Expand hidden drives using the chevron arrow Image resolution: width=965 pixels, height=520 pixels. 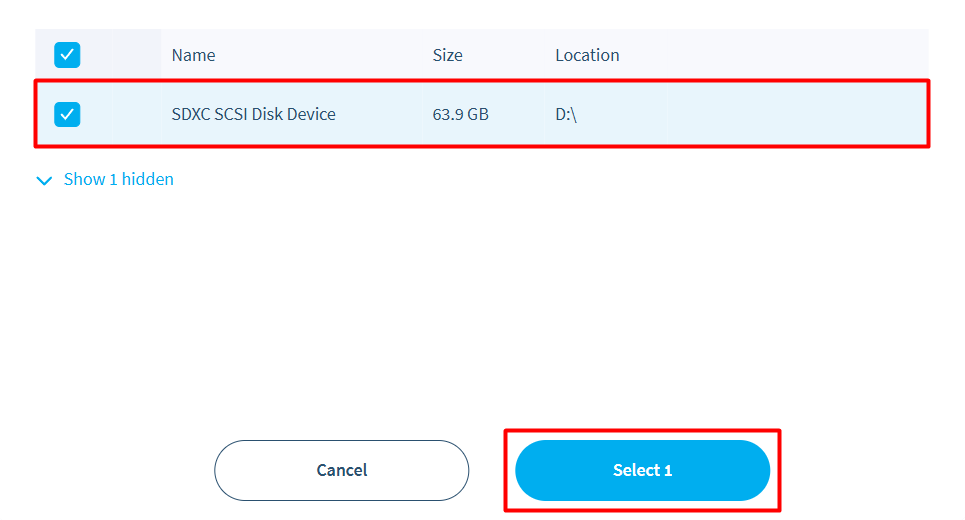43,180
